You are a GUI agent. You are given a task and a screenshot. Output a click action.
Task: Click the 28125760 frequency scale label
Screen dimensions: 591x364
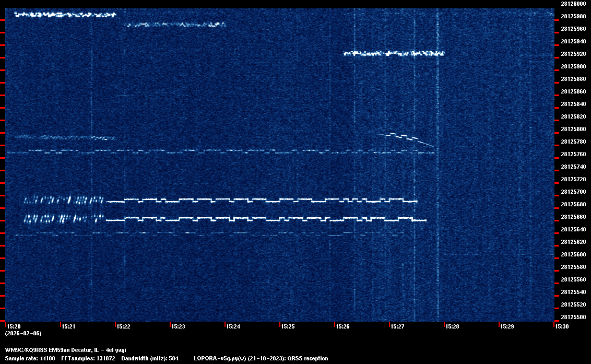(x=573, y=154)
